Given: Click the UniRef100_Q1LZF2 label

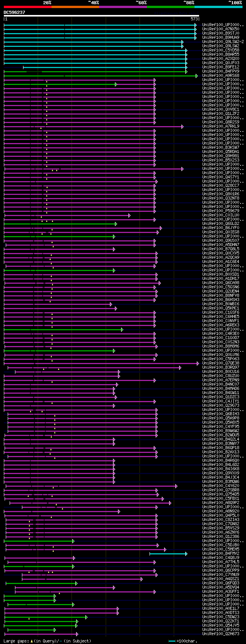Looking at the screenshot, I should tap(221, 114).
